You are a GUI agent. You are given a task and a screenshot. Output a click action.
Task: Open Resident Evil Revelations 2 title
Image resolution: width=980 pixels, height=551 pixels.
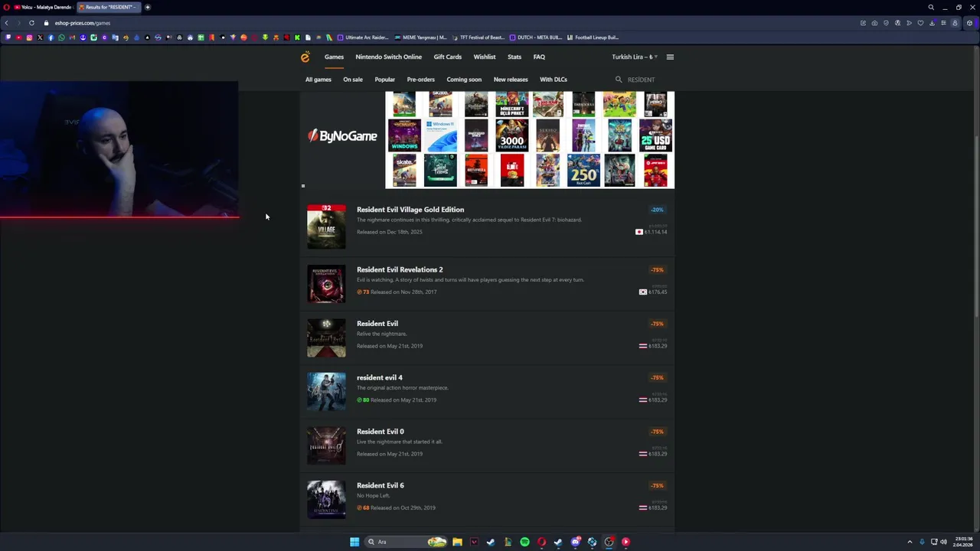click(400, 269)
